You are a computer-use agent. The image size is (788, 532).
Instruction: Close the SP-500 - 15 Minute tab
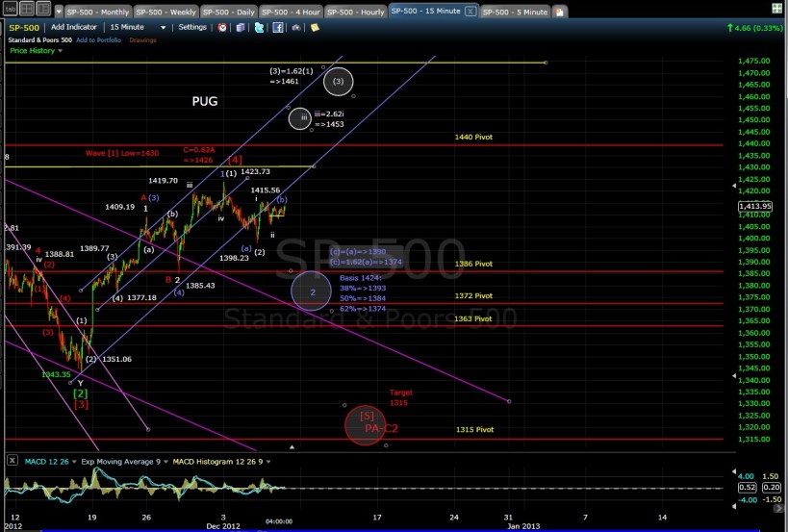[470, 11]
